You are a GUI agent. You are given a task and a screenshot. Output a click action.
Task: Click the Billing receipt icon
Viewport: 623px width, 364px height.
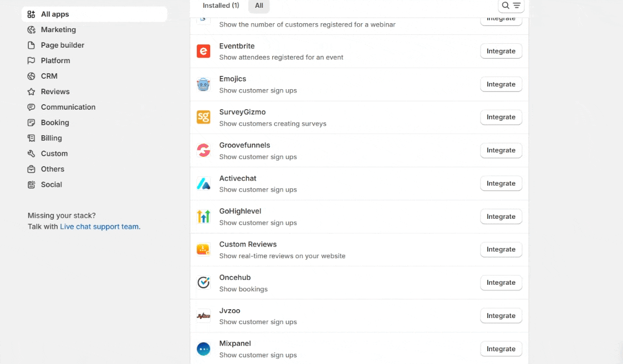tap(31, 138)
